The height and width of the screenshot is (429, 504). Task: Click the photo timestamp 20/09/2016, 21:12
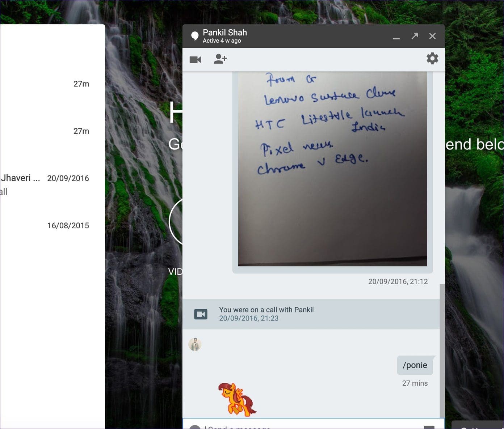point(398,281)
